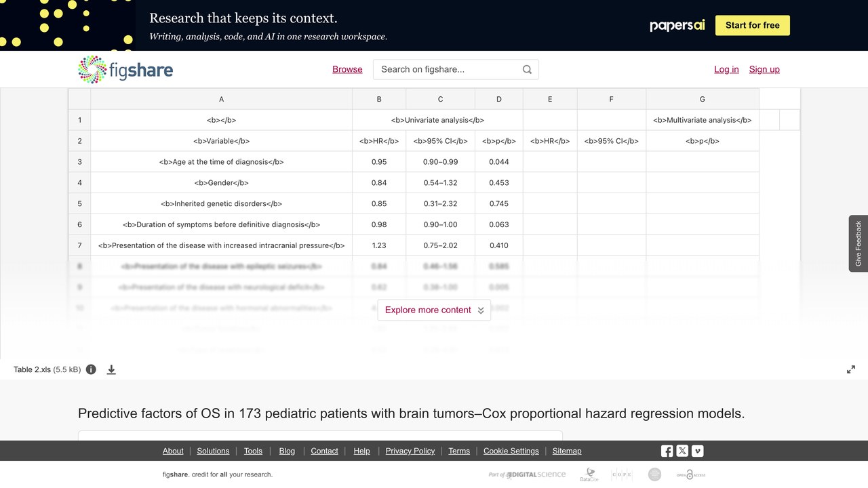Select column G header in the table
The width and height of the screenshot is (868, 488).
703,99
